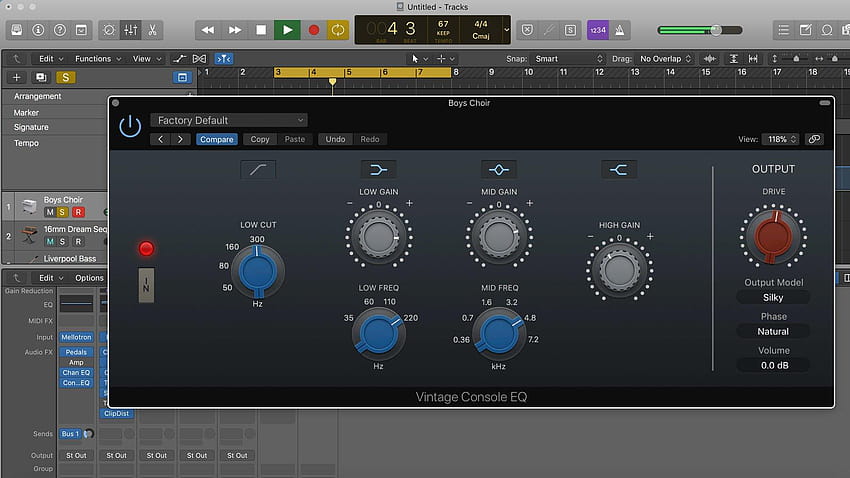Start playback with the green Play button
Screen dimensions: 850x478
(x=287, y=30)
